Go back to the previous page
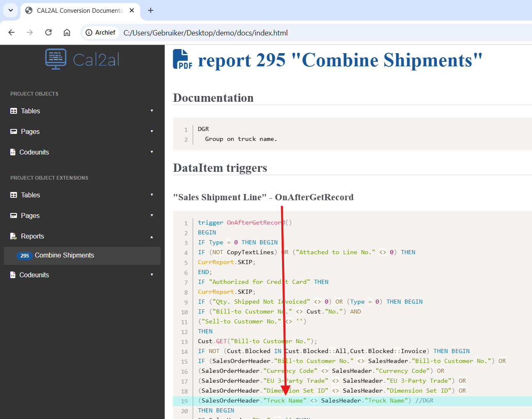532x419 pixels. point(12,33)
